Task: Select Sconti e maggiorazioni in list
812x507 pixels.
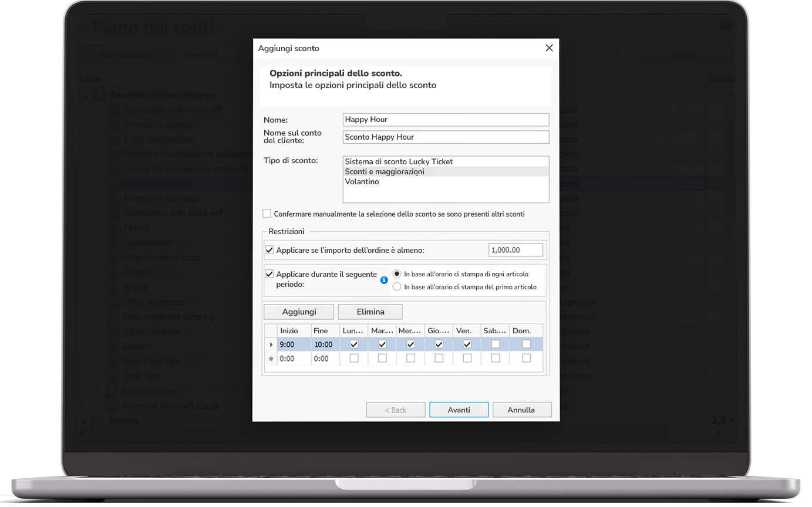Action: [385, 172]
